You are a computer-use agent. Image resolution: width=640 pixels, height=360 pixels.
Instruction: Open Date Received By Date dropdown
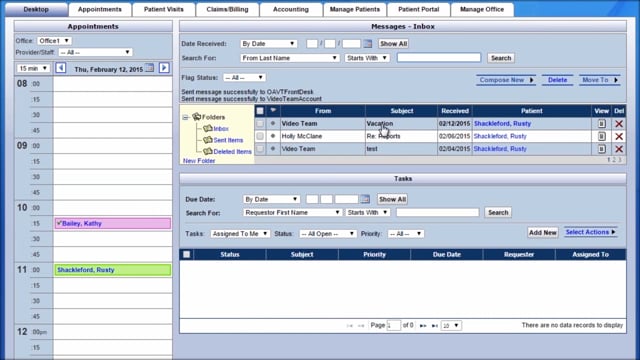pyautogui.click(x=268, y=44)
